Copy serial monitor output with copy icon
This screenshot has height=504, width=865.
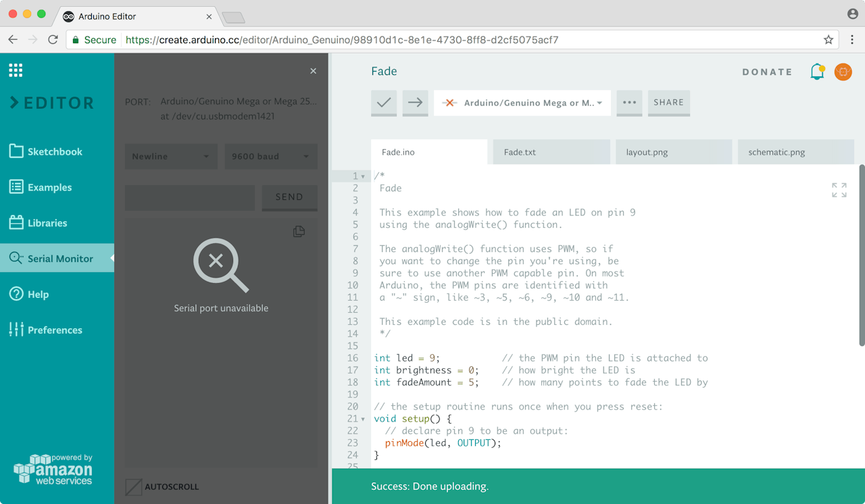pos(299,232)
